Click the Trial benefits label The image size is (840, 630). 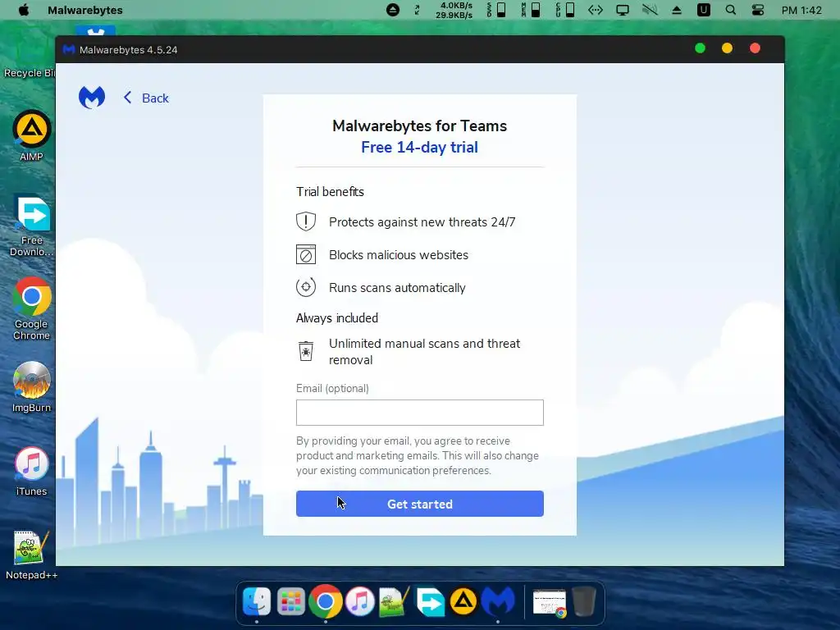pyautogui.click(x=330, y=192)
